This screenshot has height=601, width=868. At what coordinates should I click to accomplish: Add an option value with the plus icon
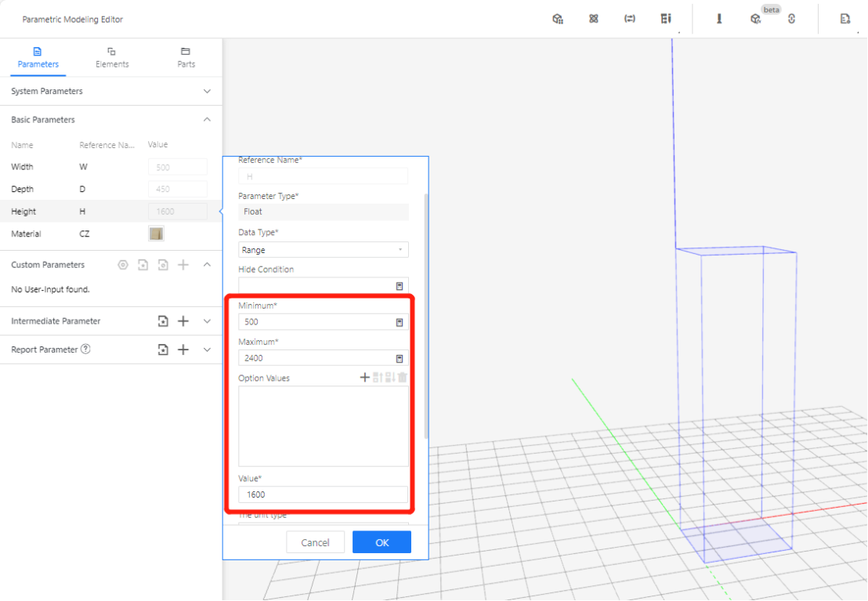364,378
